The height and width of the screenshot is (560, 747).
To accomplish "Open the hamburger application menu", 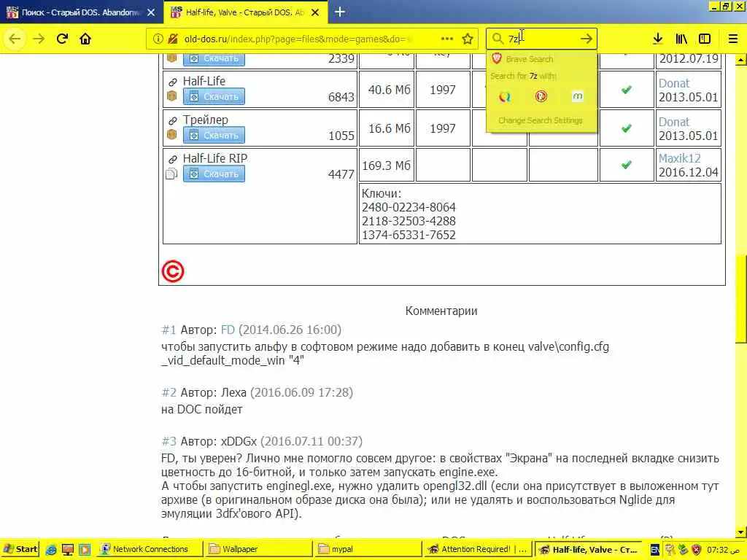I will coord(733,39).
